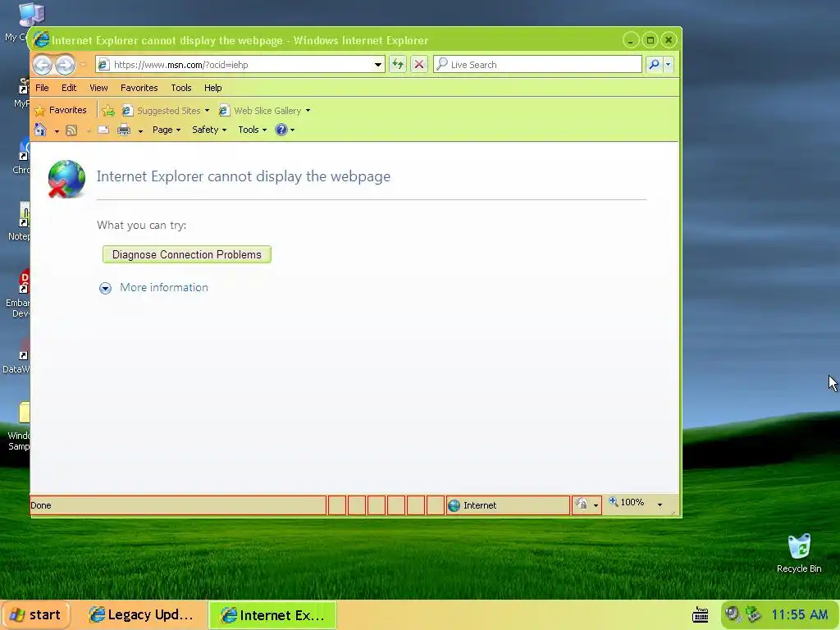Open the Favorites star panel button
This screenshot has width=840, height=630.
(60, 111)
